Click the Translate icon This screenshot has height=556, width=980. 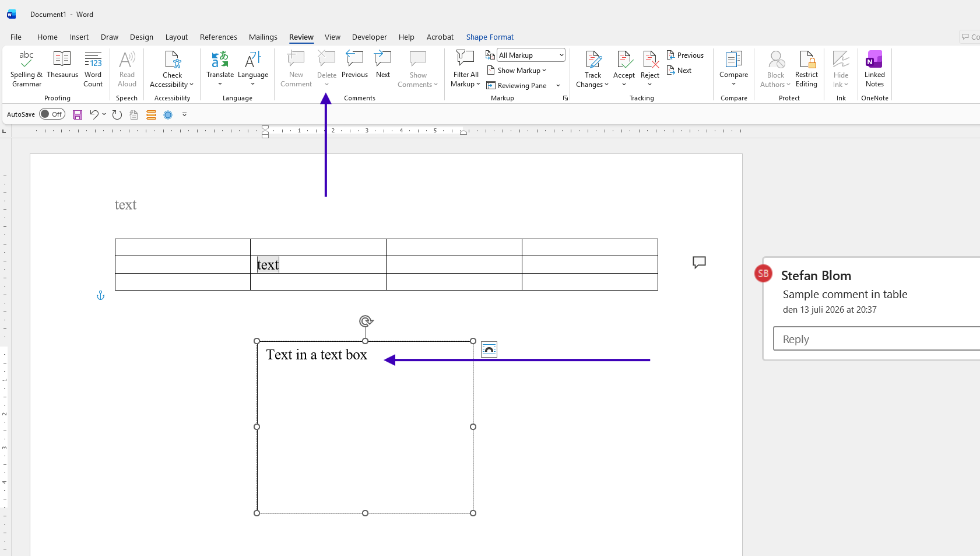coord(220,60)
